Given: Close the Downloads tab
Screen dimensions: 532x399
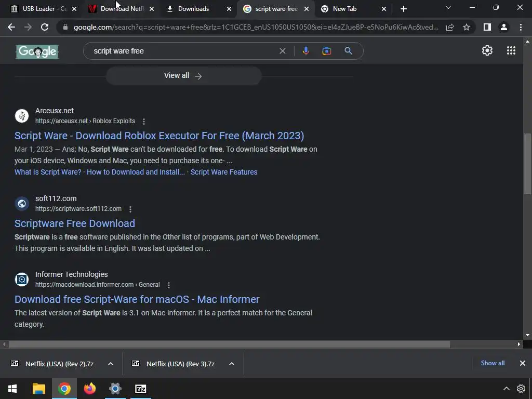Looking at the screenshot, I should tap(229, 9).
